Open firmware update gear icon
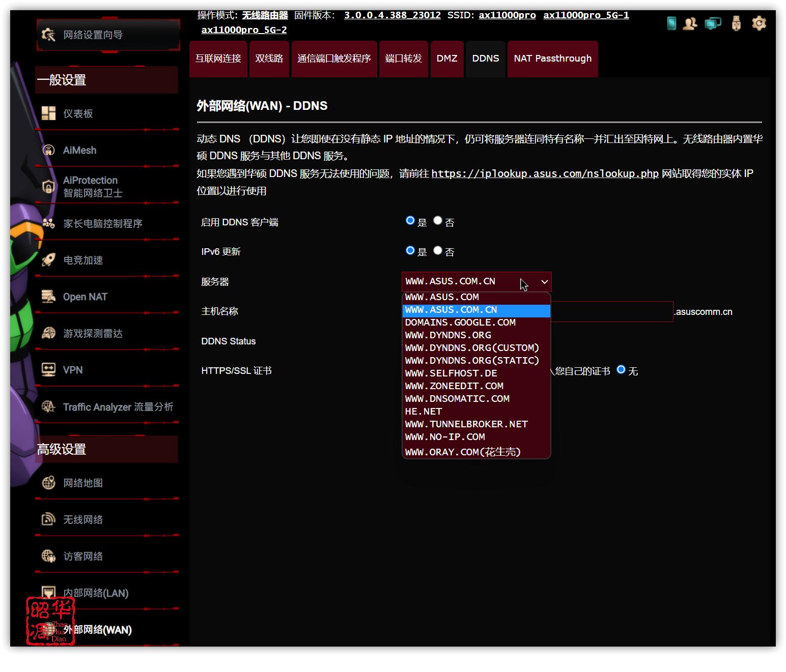This screenshot has width=786, height=672. [759, 23]
